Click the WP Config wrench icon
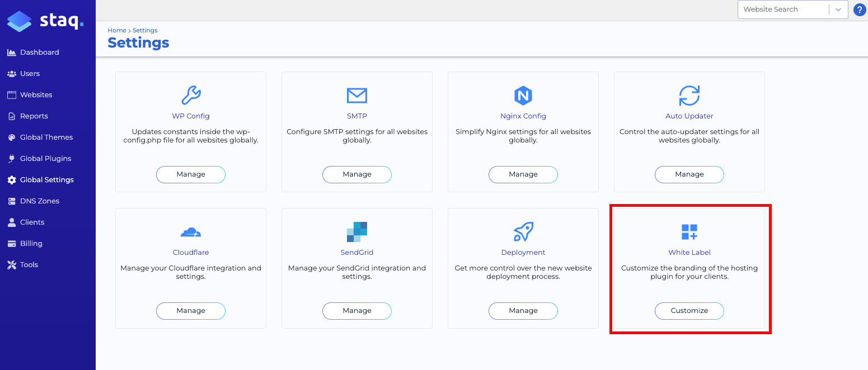Viewport: 868px width, 370px height. (x=190, y=96)
